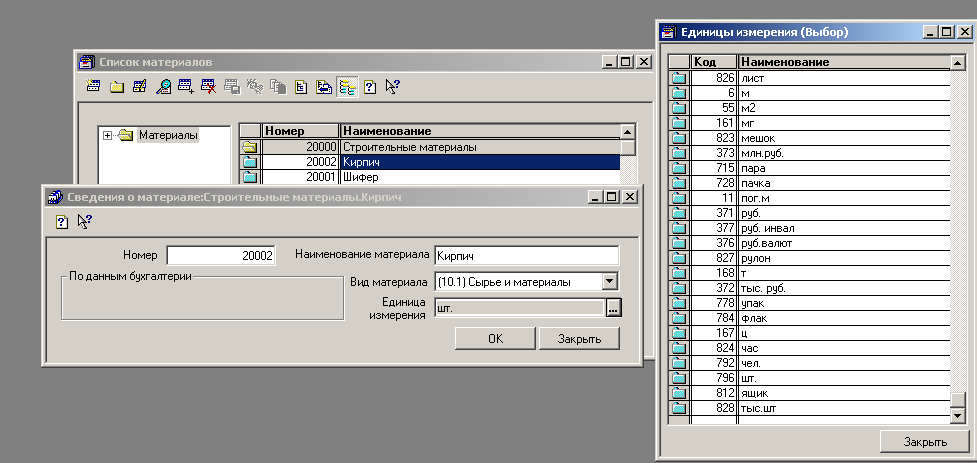Click icon beside руб. инвал unit row

(679, 228)
